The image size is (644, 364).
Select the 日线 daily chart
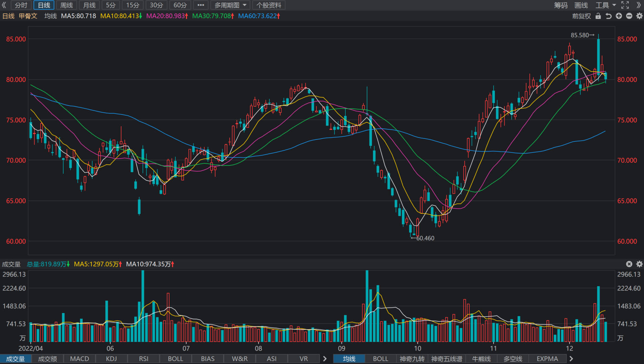tap(44, 5)
